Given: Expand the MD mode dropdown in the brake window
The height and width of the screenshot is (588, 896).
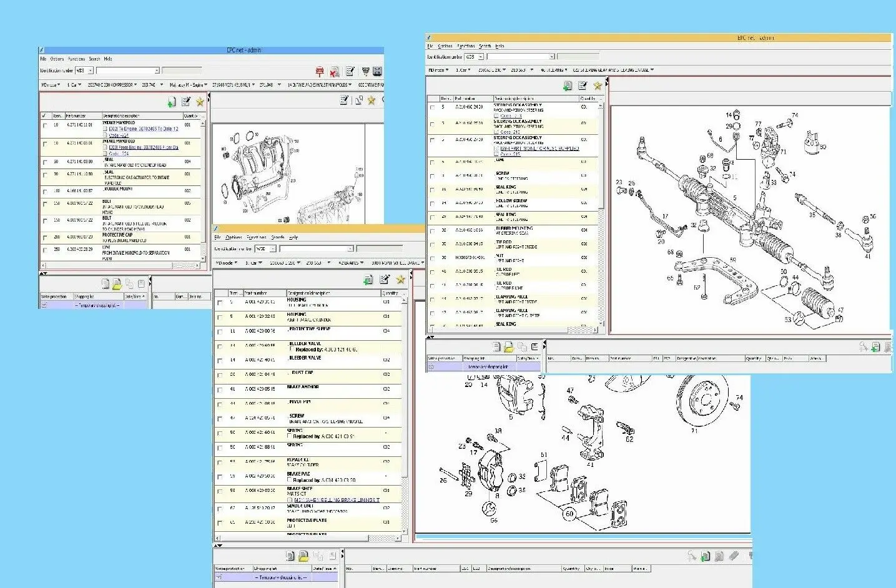Looking at the screenshot, I should pyautogui.click(x=227, y=263).
